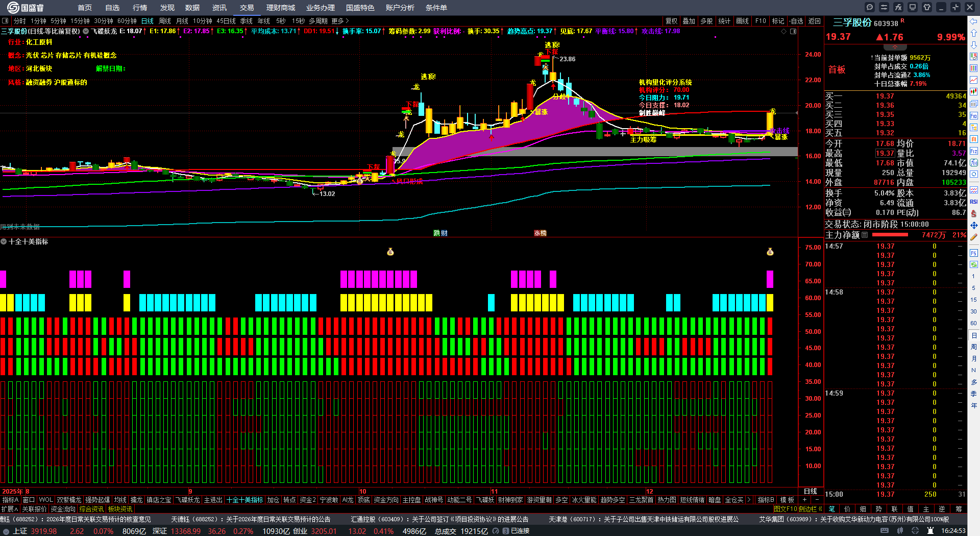Click the 主力净额 red progress bar
This screenshot has width=980, height=536.
(890, 235)
